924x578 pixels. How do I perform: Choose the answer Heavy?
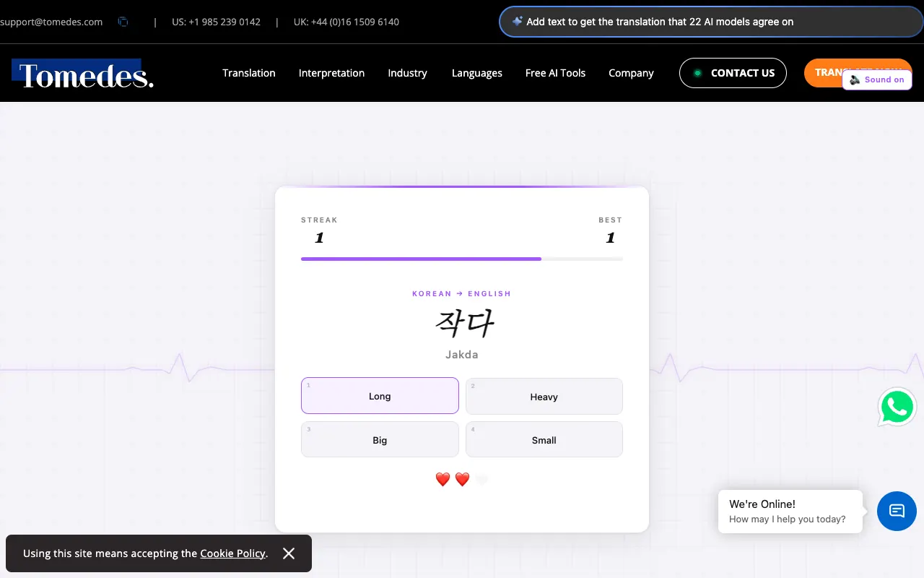click(x=544, y=396)
